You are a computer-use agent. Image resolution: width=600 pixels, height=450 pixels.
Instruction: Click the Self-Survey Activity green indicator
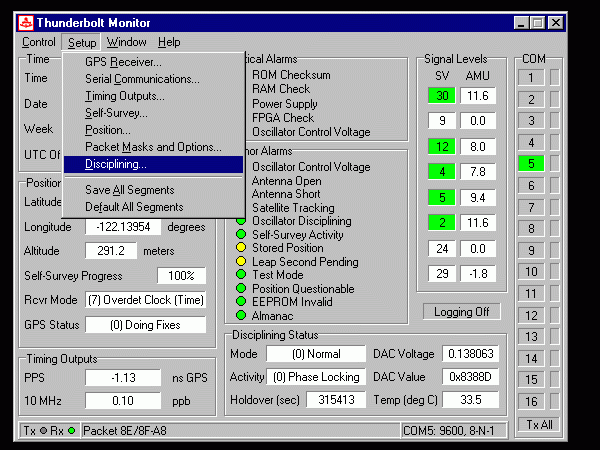(x=241, y=234)
